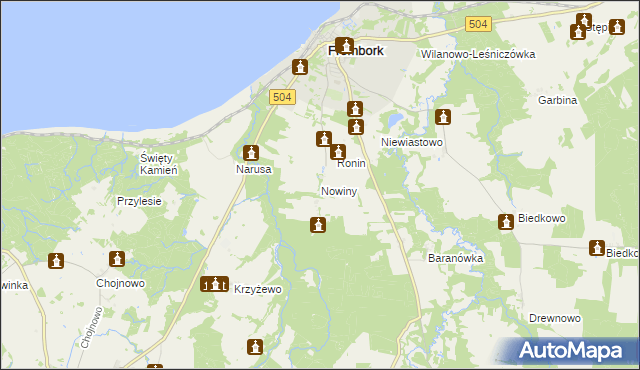Select the Biedkowo label text
640x370 pixels.
(542, 218)
